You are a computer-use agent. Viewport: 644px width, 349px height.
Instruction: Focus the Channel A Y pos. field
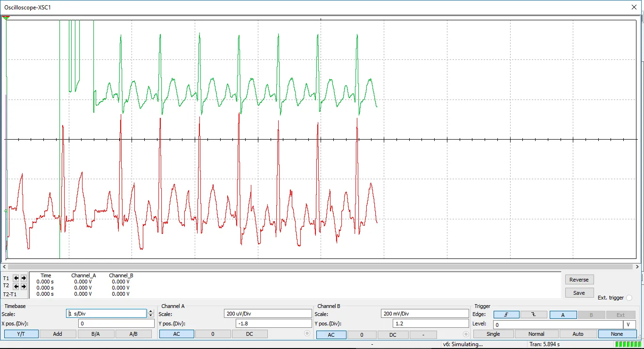click(274, 324)
